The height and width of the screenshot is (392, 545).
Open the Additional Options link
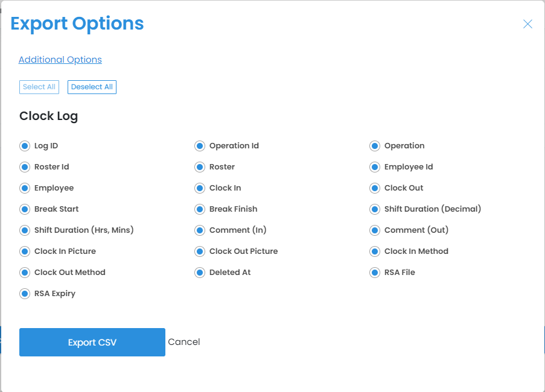pos(60,60)
